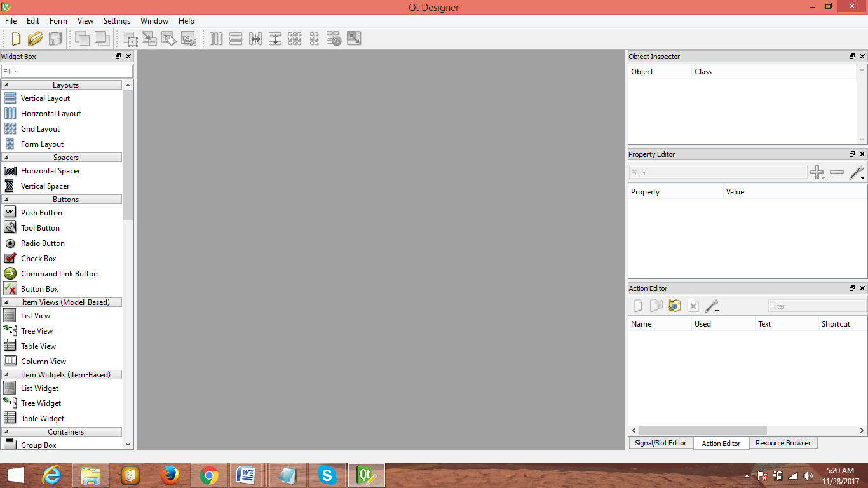The width and height of the screenshot is (868, 488).
Task: Break the selected layout
Action: pyautogui.click(x=334, y=39)
